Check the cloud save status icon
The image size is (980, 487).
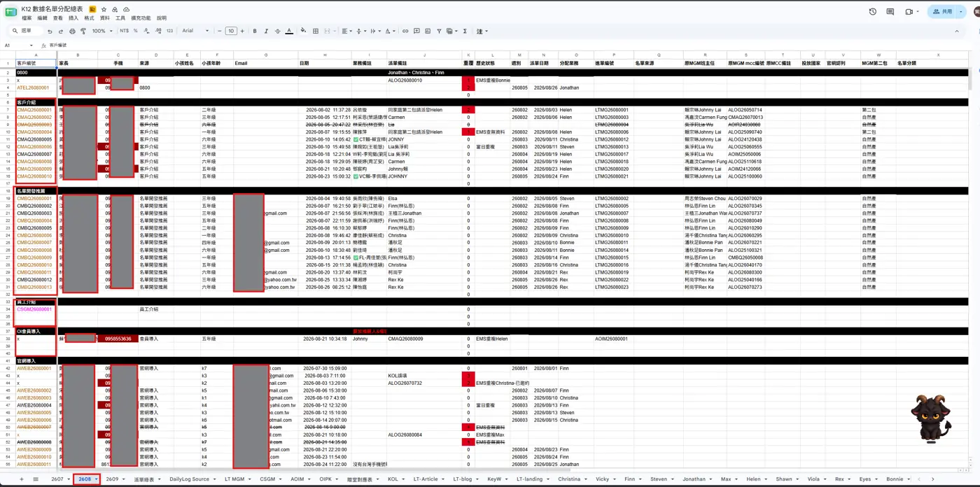(x=126, y=9)
